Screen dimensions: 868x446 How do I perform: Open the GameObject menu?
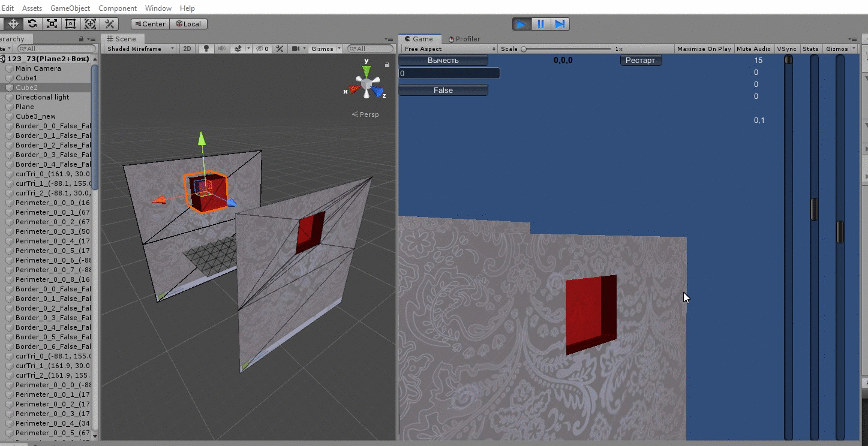click(x=70, y=8)
